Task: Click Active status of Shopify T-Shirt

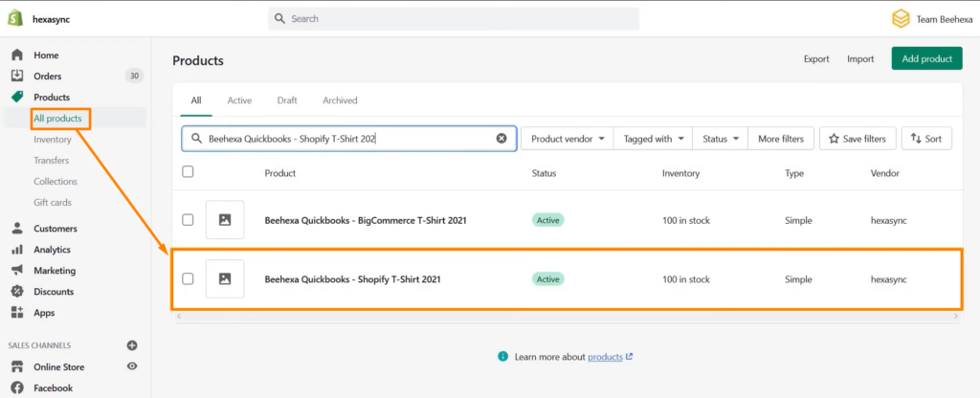Action: [x=548, y=279]
